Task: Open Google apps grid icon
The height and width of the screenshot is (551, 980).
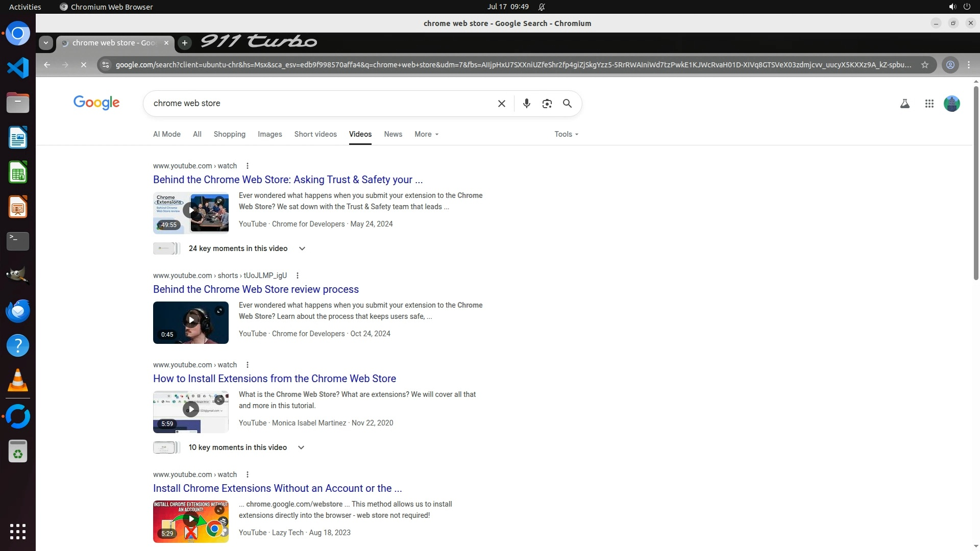Action: [x=929, y=104]
